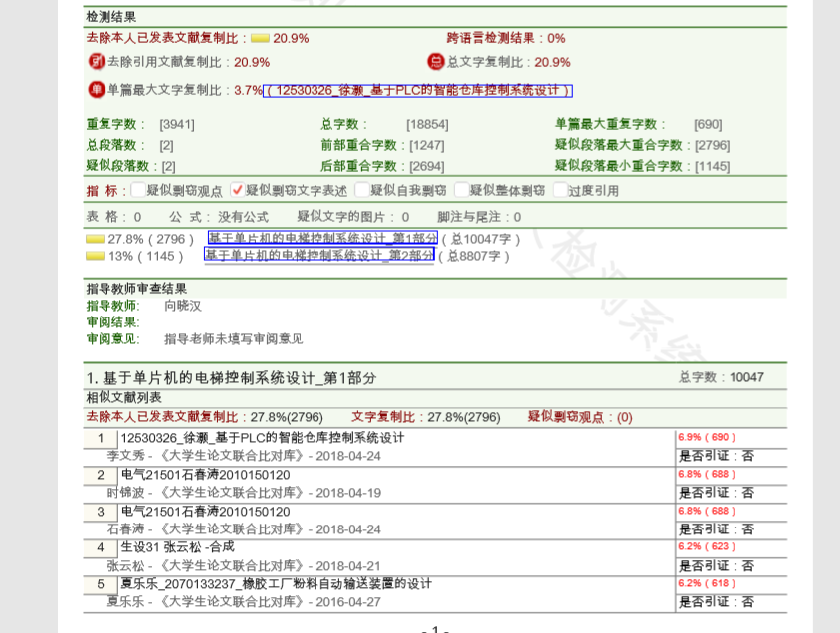
Task: Toggle the 过度引用 checkbox
Action: point(560,189)
